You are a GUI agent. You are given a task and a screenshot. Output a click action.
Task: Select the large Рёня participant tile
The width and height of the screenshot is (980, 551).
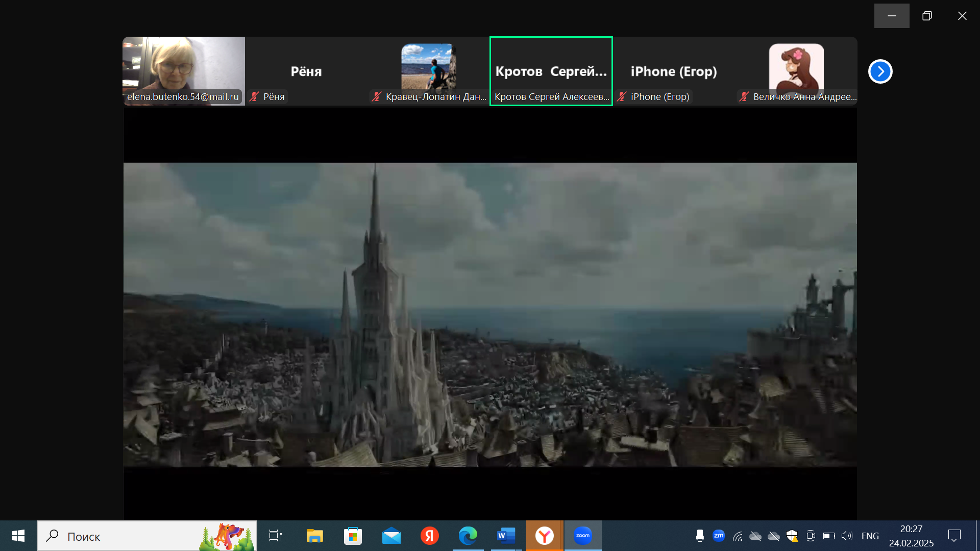(306, 71)
